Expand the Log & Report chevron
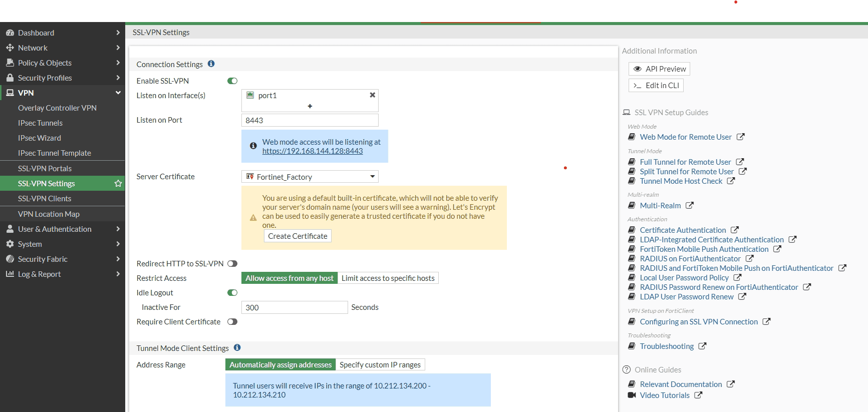This screenshot has height=412, width=868. (118, 274)
